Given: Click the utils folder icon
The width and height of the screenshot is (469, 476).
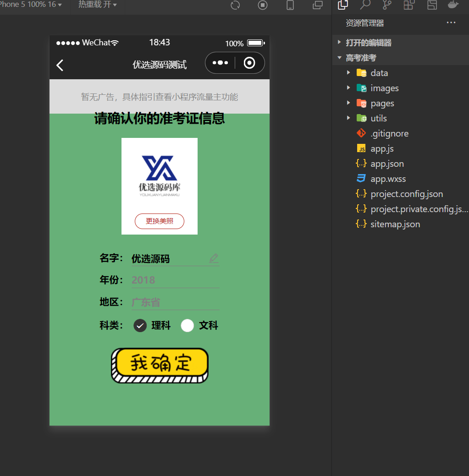Looking at the screenshot, I should (361, 118).
